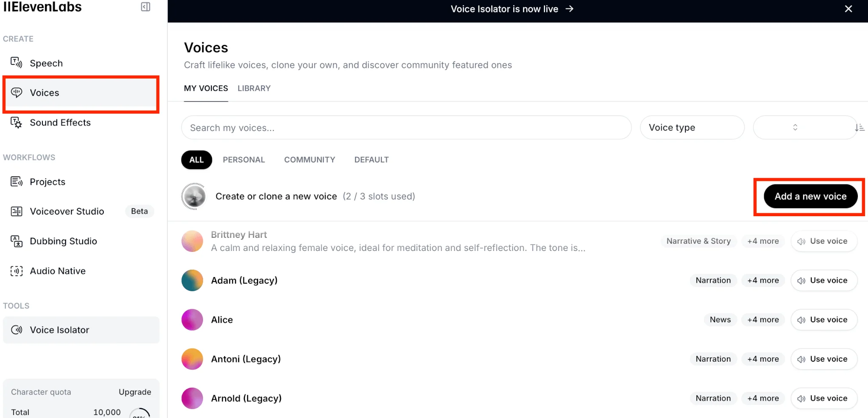868x418 pixels.
Task: Switch to the LIBRARY tab
Action: 254,88
